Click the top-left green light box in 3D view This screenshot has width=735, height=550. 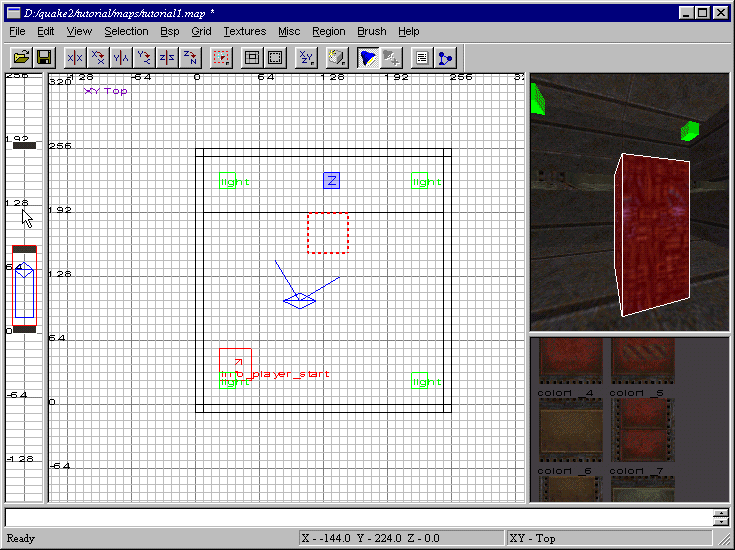pyautogui.click(x=538, y=99)
